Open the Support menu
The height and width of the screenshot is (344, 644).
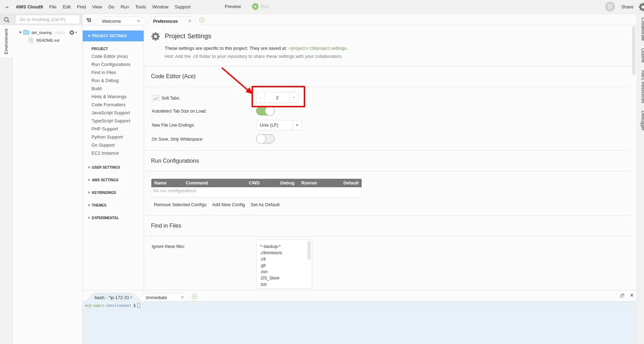click(183, 7)
